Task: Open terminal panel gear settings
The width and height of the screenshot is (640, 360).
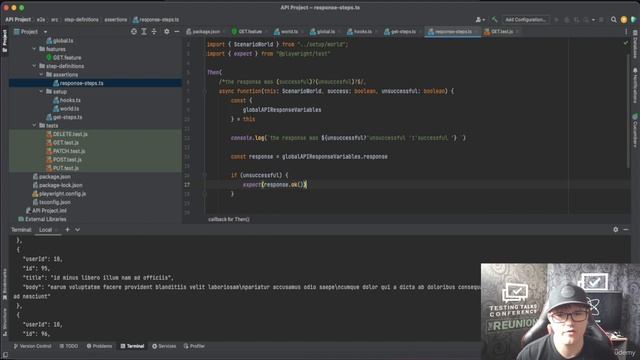Action: click(x=616, y=229)
